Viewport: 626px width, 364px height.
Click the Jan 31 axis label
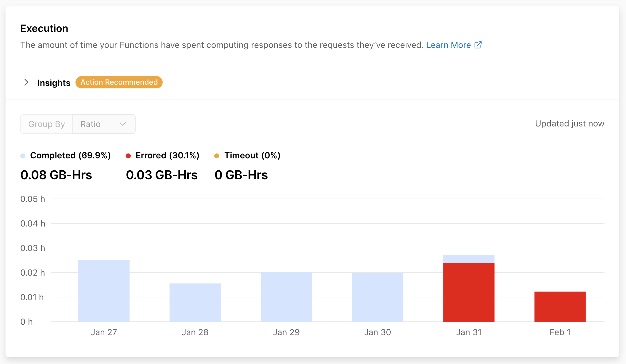coord(469,332)
